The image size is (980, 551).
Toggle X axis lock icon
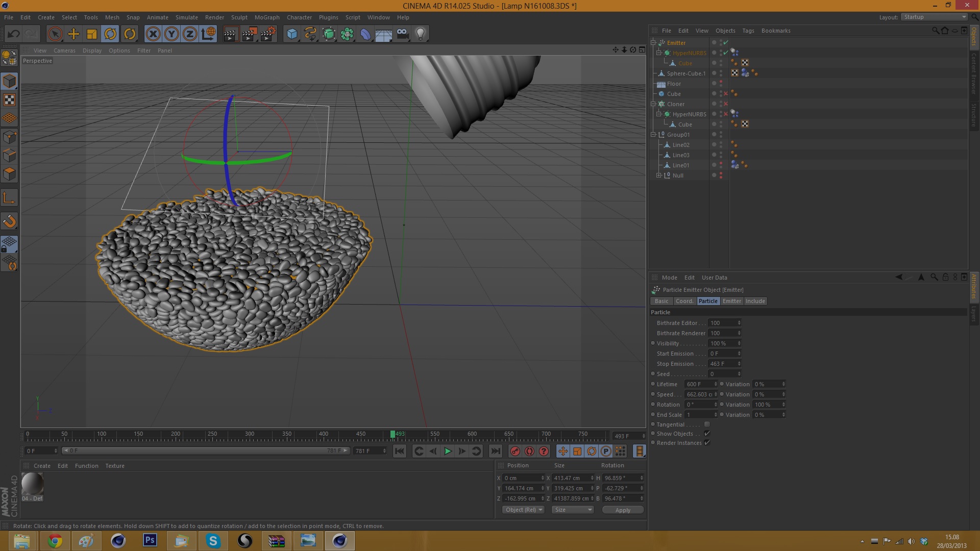click(x=153, y=34)
